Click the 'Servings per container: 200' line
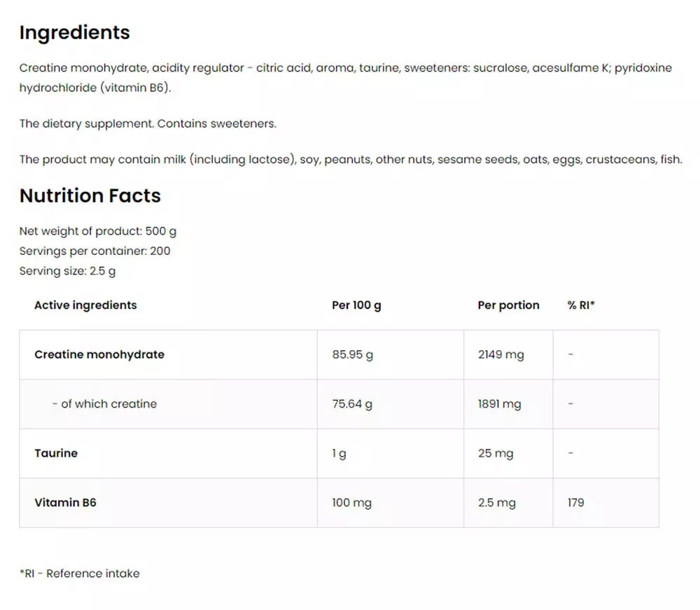 click(94, 251)
